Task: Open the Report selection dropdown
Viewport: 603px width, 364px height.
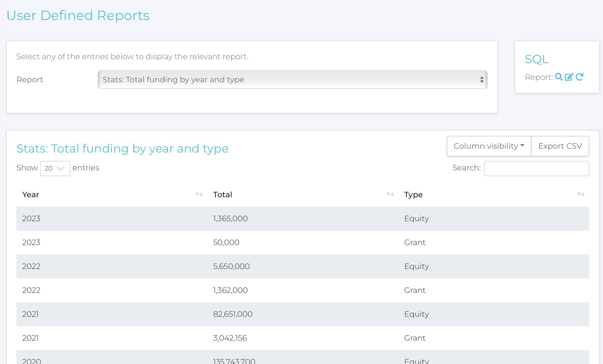Action: pos(292,80)
